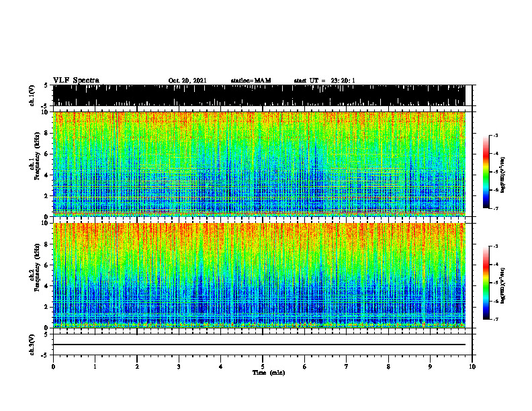Select the ch.2 color bar "log(PSD)" label
Viewport: 532px width, 411px height.
(x=503, y=285)
